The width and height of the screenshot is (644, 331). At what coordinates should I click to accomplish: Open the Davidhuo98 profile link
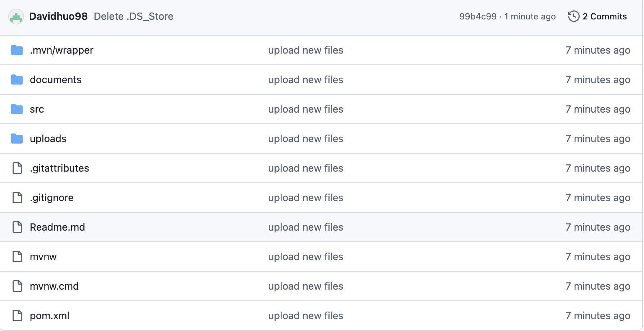coord(58,17)
